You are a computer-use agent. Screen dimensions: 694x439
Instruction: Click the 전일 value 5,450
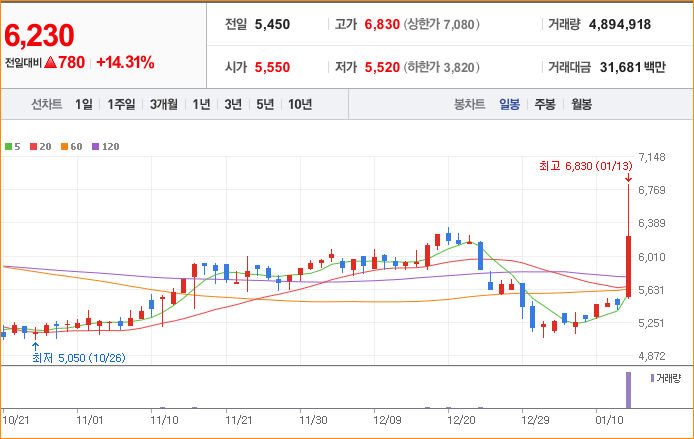272,24
